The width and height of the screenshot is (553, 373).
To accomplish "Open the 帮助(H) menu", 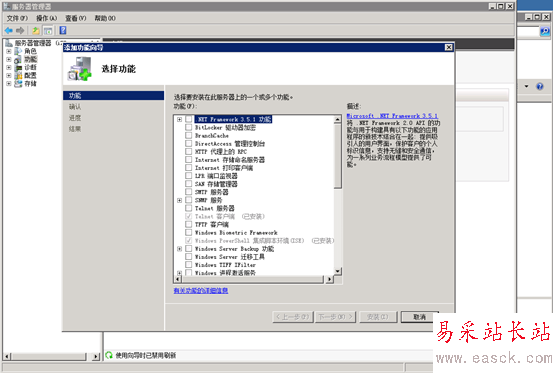I will (x=105, y=18).
